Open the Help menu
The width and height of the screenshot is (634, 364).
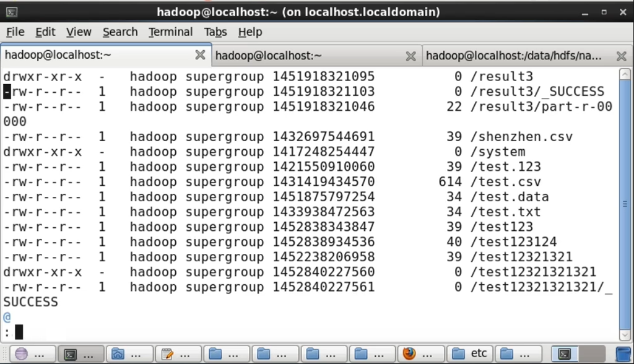click(250, 32)
